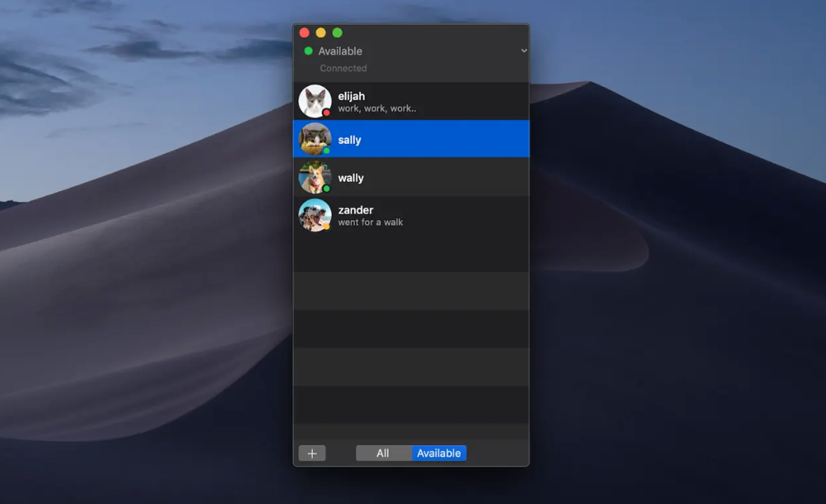The image size is (826, 504).
Task: Click elijah's status 'work, work, work..'
Action: [377, 108]
